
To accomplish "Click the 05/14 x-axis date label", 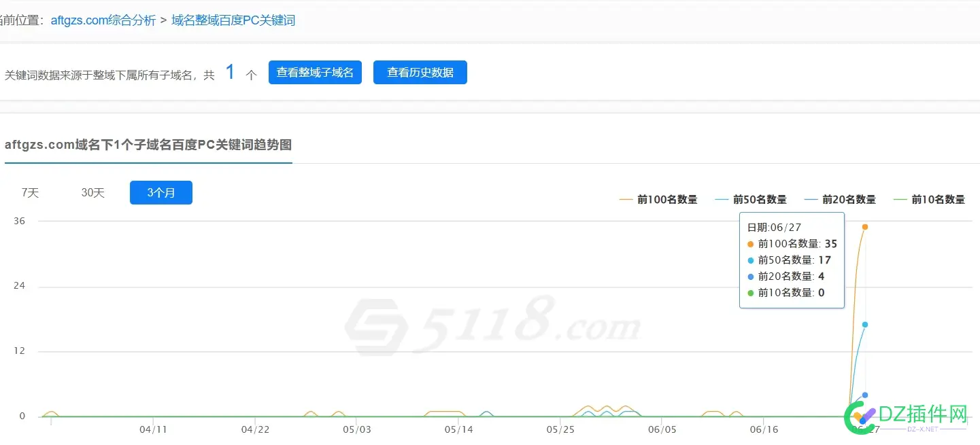I will click(459, 430).
